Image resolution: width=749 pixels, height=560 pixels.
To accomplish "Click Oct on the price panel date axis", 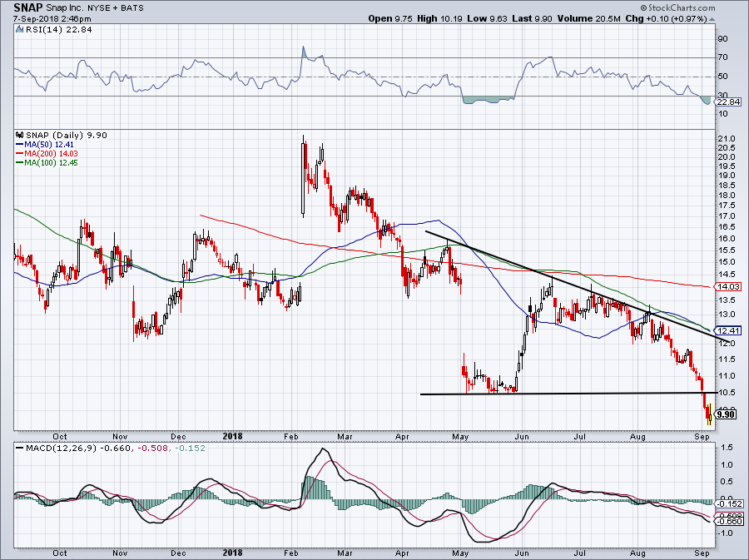I will pyautogui.click(x=60, y=436).
